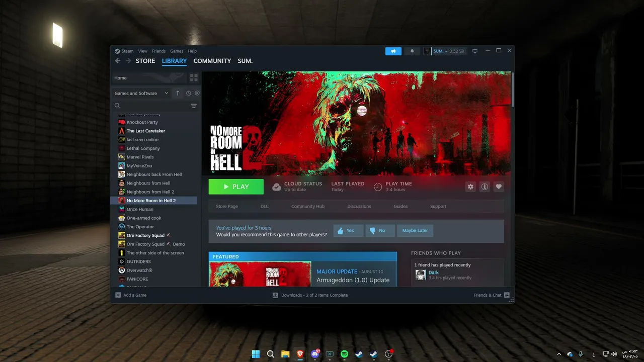Switch library to collections grid view
Viewport: 644px width, 362px height.
pyautogui.click(x=194, y=78)
